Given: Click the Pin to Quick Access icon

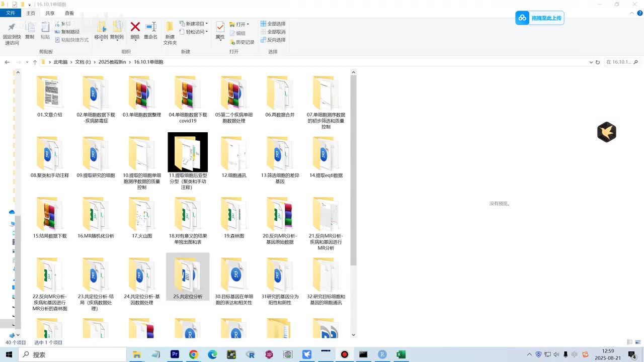Looking at the screenshot, I should (12, 27).
